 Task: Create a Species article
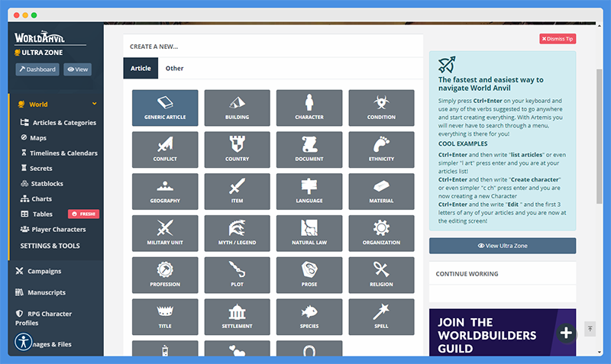click(309, 317)
